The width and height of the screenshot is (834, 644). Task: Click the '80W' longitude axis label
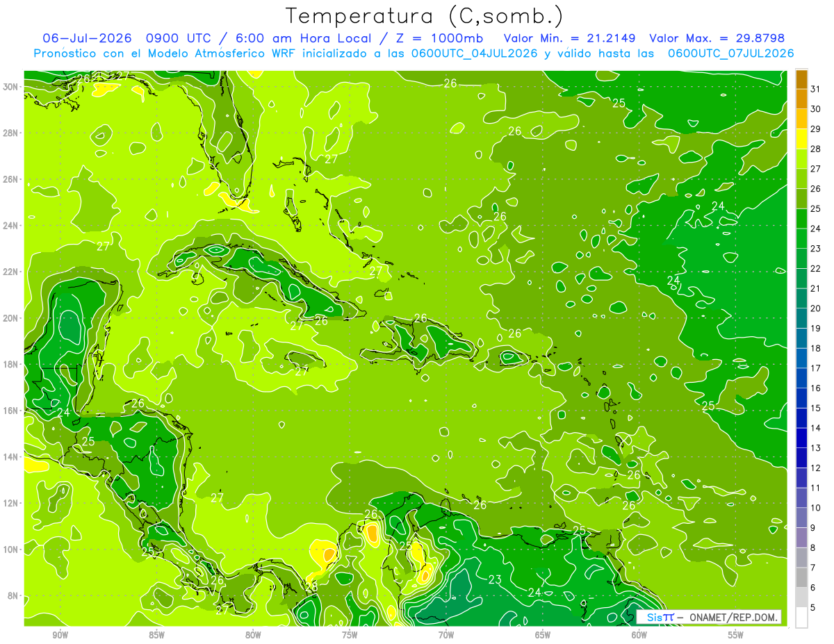point(253,636)
